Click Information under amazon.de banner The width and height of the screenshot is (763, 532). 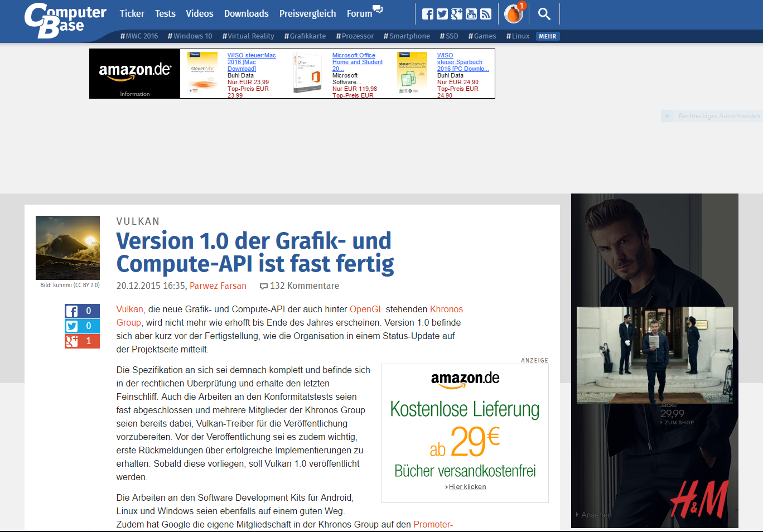[135, 94]
